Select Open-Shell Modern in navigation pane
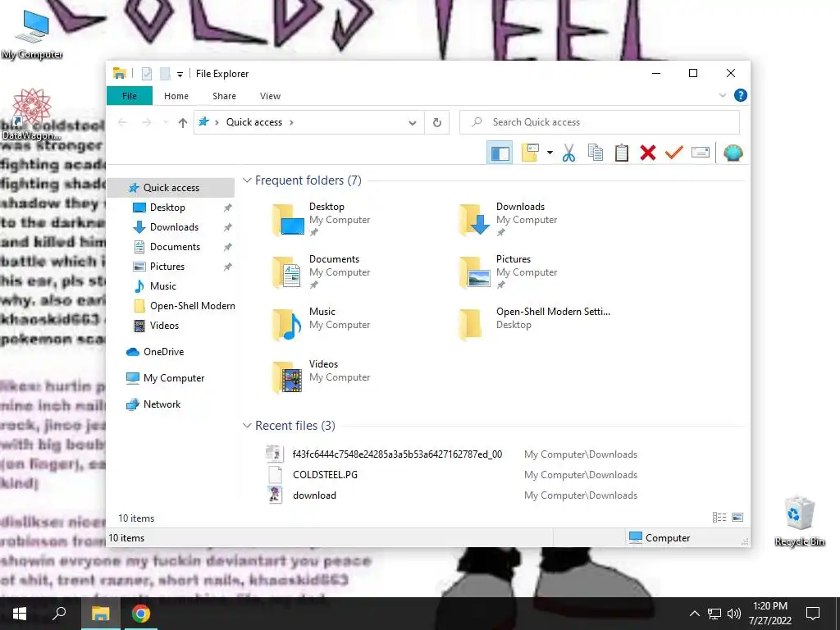 [192, 306]
